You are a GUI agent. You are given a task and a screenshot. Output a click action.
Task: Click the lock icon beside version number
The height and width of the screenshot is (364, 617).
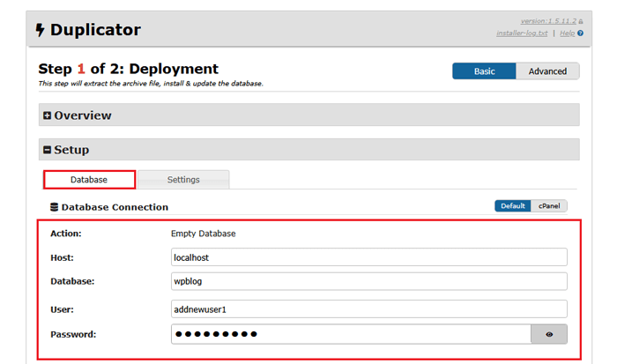point(581,21)
